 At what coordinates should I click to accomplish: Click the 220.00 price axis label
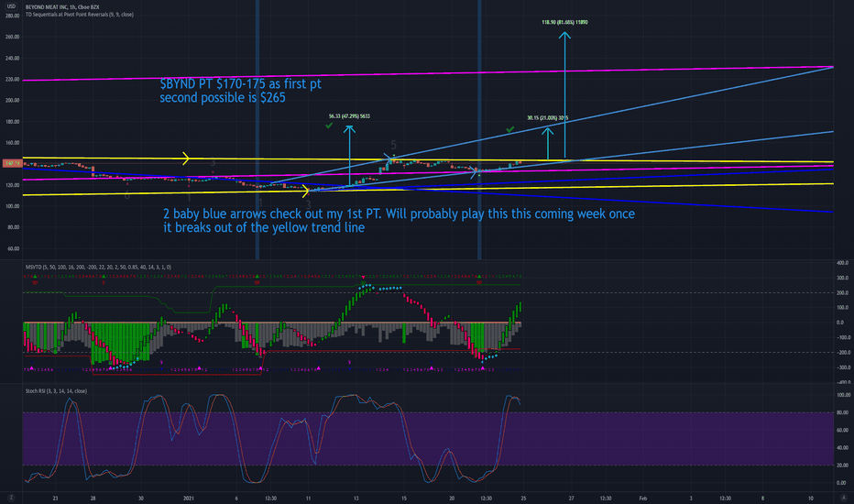click(13, 80)
